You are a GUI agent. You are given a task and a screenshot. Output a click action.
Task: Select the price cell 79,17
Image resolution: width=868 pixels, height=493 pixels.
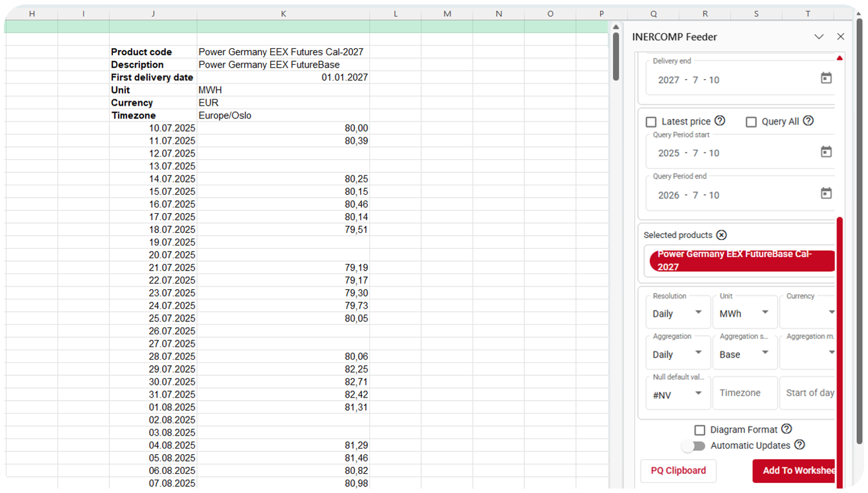[283, 280]
